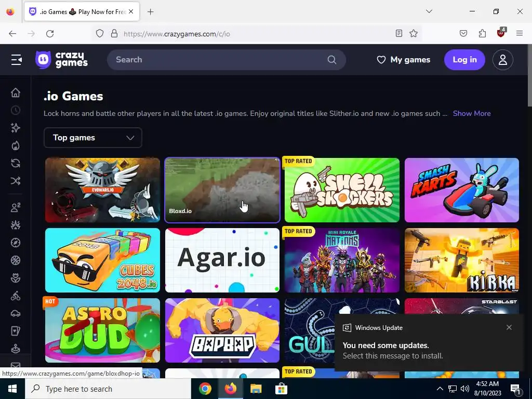This screenshot has height=399, width=532.
Task: Switch to the .io Games browser tab
Action: 82,11
